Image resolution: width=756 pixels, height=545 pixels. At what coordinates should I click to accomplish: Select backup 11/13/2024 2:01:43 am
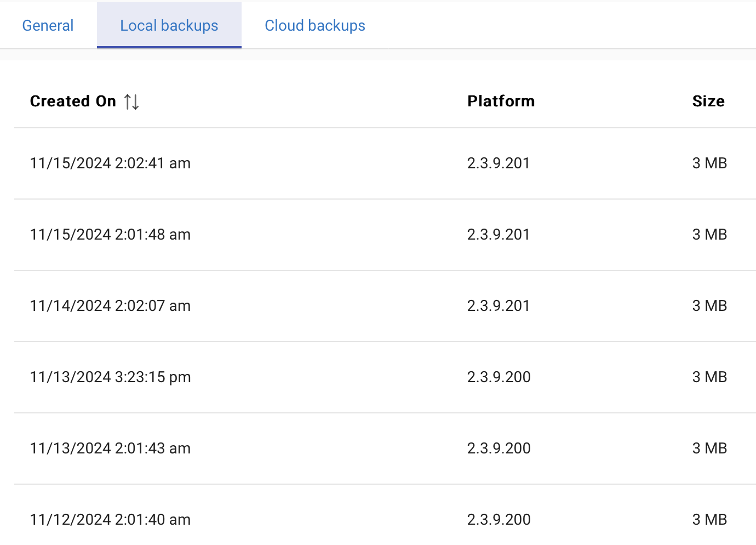[110, 449]
